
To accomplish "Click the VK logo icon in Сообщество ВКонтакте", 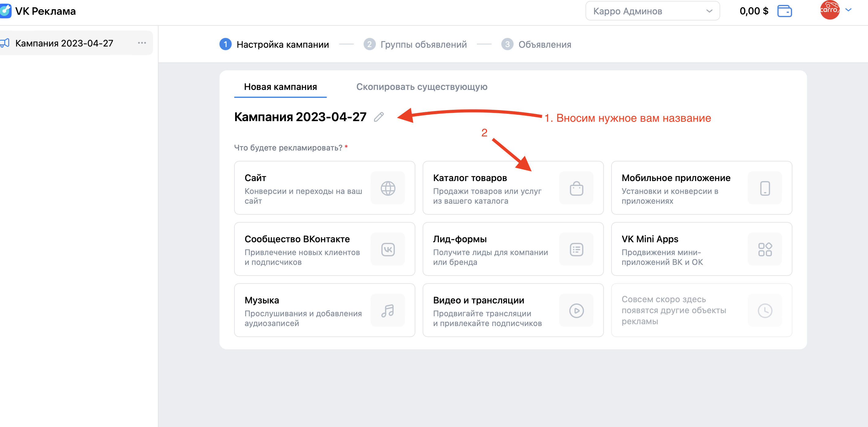I will 387,250.
